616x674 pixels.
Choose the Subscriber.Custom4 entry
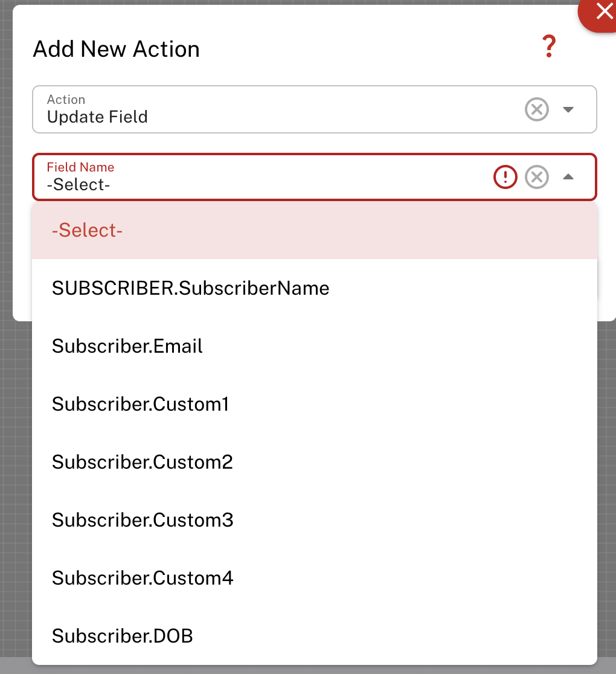[143, 578]
